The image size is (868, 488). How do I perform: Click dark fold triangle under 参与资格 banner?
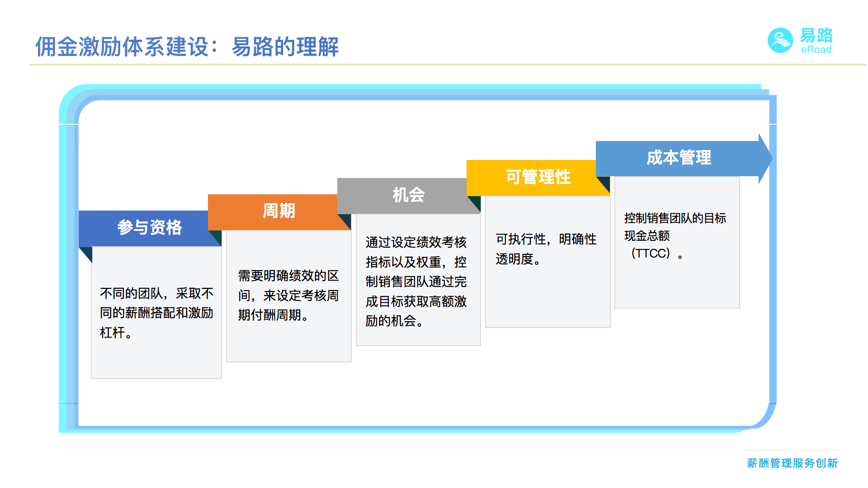tap(88, 253)
